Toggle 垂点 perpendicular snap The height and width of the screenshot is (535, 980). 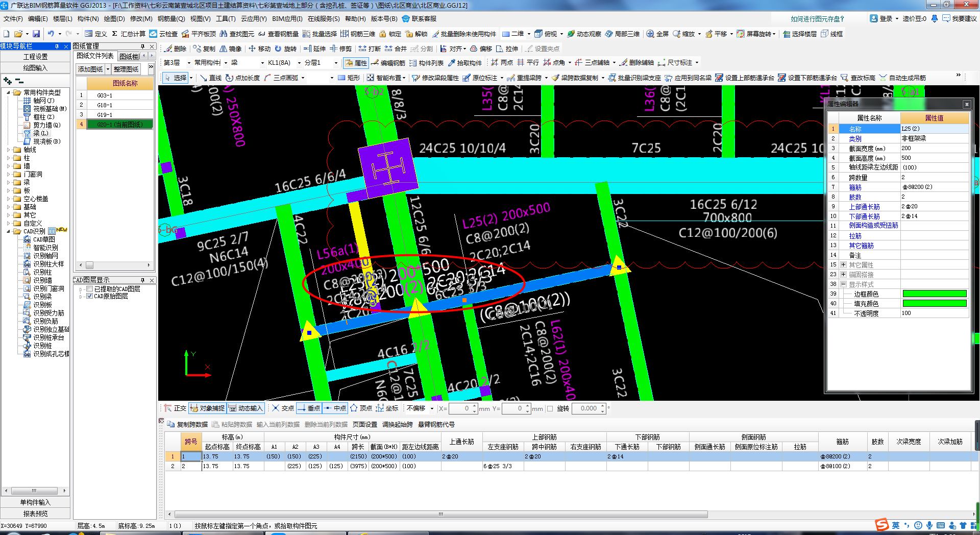[309, 408]
